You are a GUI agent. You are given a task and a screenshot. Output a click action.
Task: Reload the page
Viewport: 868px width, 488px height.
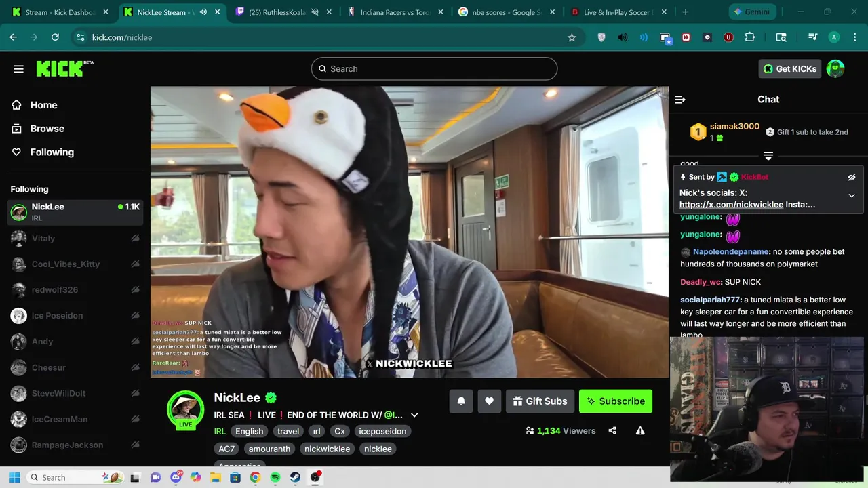coord(55,37)
